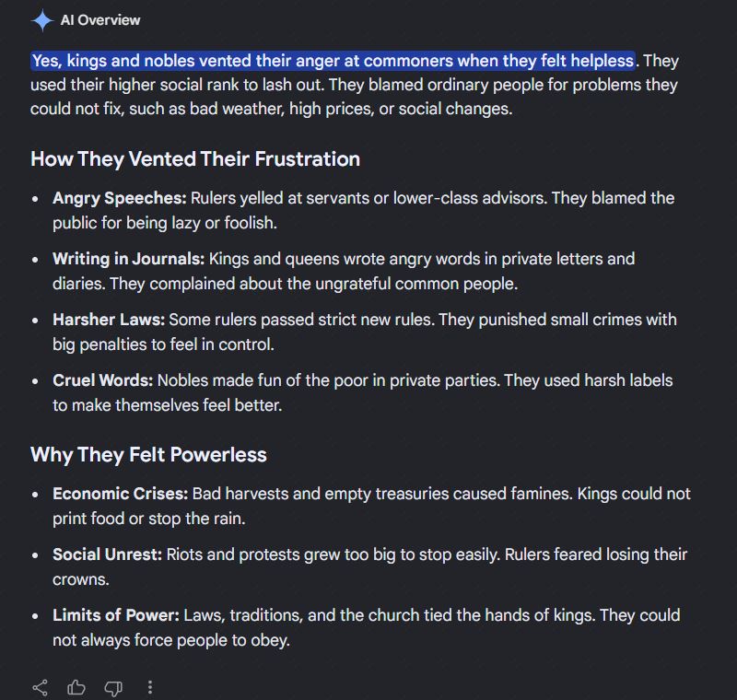
Task: Click the 'How They Vented Their Frustration' heading
Action: click(195, 159)
